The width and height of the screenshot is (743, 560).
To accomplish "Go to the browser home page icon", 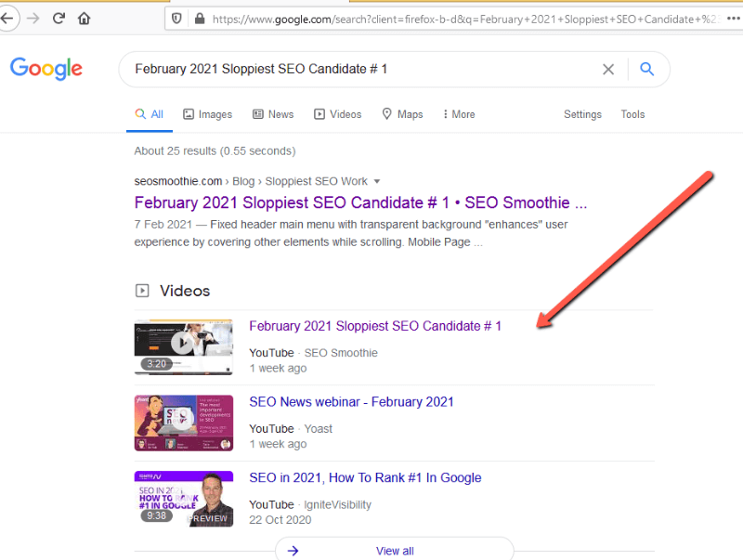I will 85,18.
